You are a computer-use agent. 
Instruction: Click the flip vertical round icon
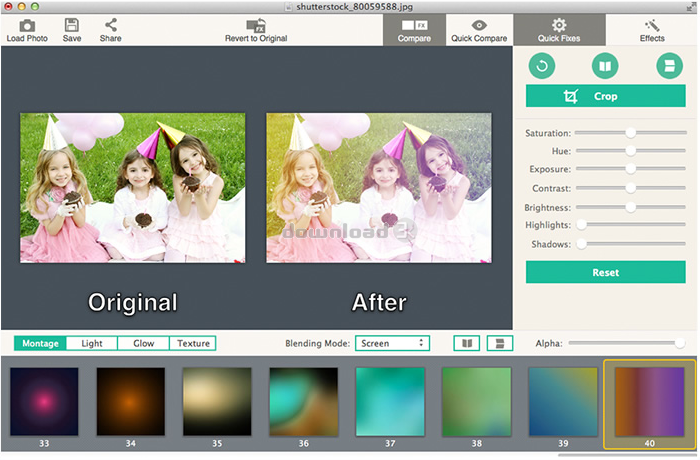coord(667,66)
